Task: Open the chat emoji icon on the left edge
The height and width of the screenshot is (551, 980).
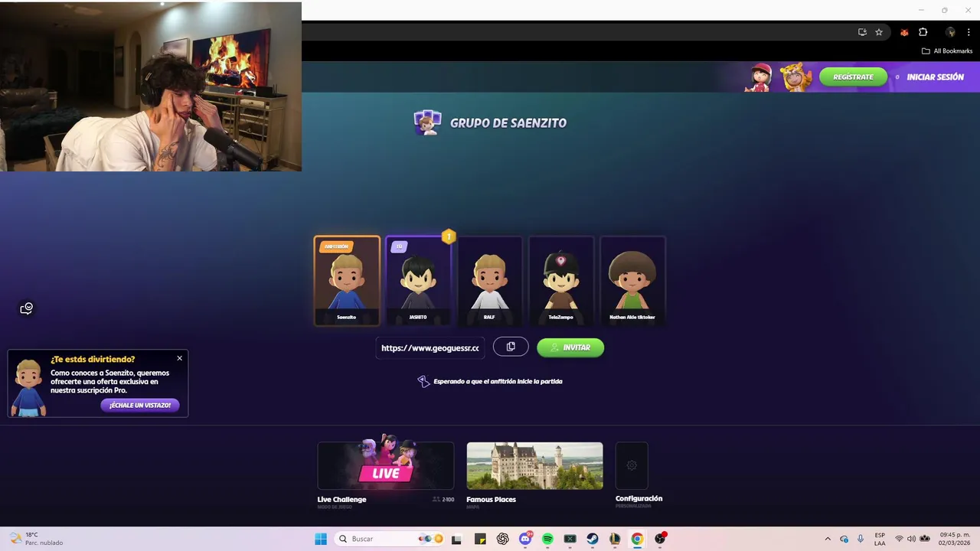Action: coord(26,308)
